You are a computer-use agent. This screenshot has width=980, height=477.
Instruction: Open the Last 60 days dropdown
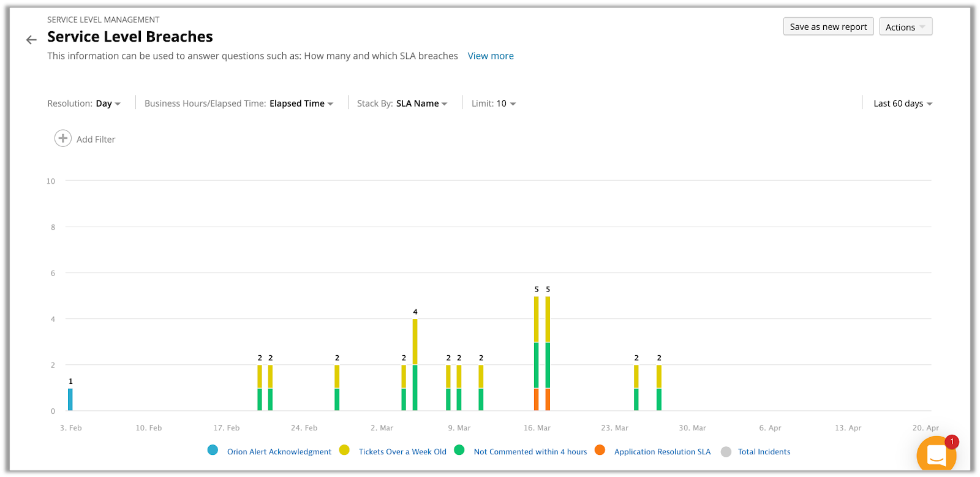[x=903, y=103]
